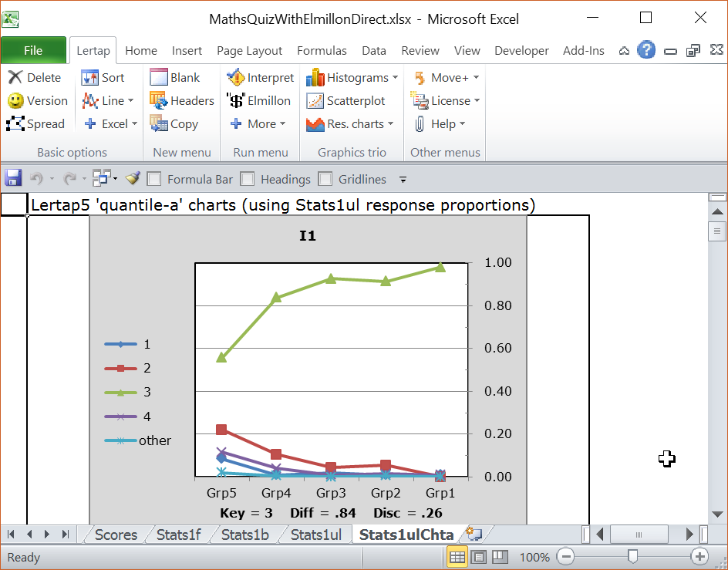Open the Scatterplot chart icon

315,101
